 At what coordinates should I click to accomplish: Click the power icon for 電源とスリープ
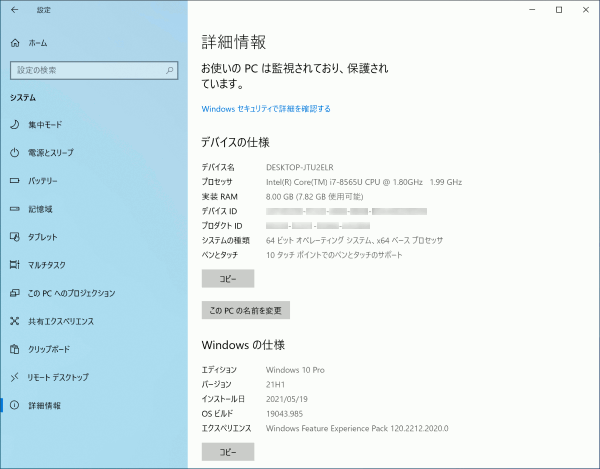(15, 153)
